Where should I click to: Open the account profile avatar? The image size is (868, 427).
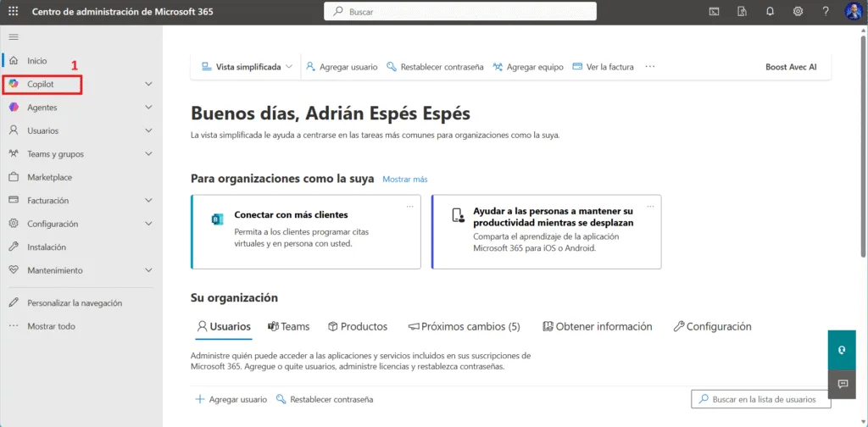click(x=854, y=12)
